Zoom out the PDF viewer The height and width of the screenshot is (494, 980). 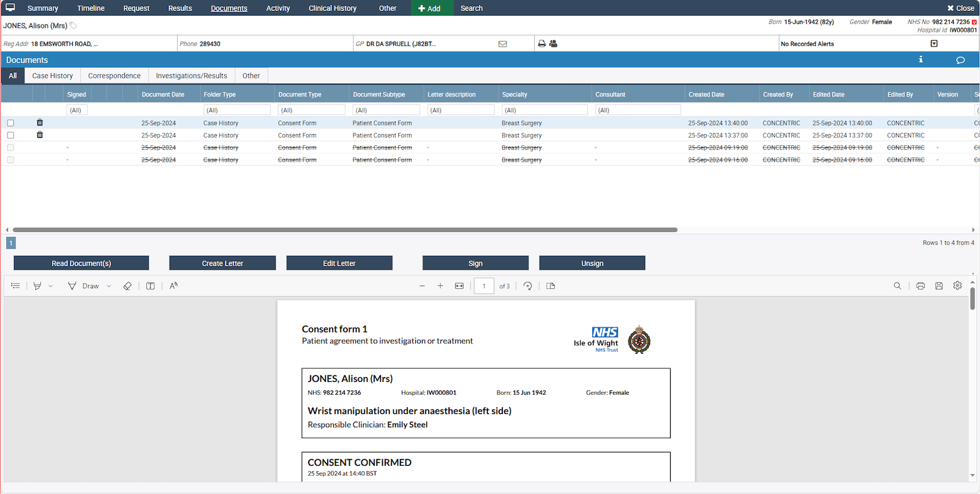[x=422, y=286]
